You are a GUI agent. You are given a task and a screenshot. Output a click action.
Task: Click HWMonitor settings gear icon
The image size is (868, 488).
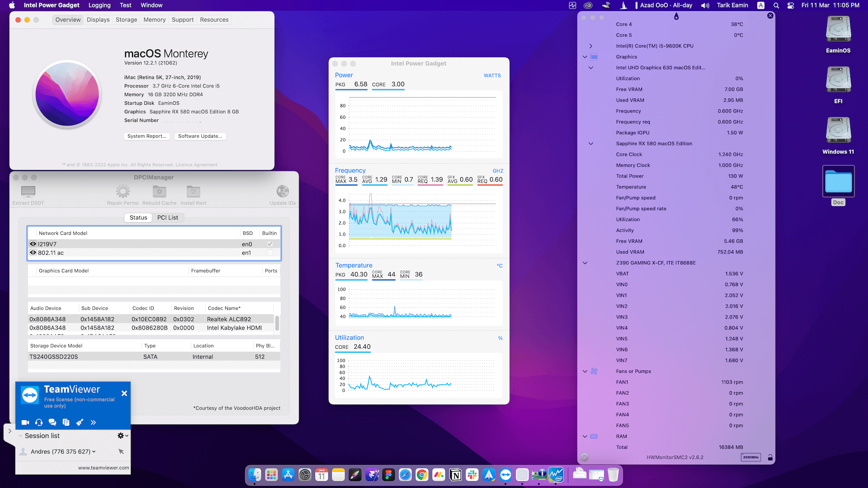tap(585, 457)
